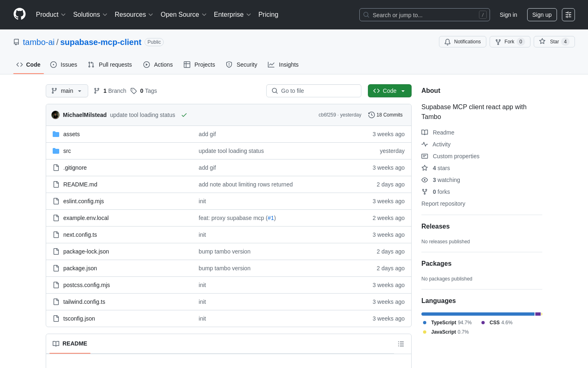Screen dimensions: 588x368
Task: Open the package-lock.json file
Action: click(86, 251)
